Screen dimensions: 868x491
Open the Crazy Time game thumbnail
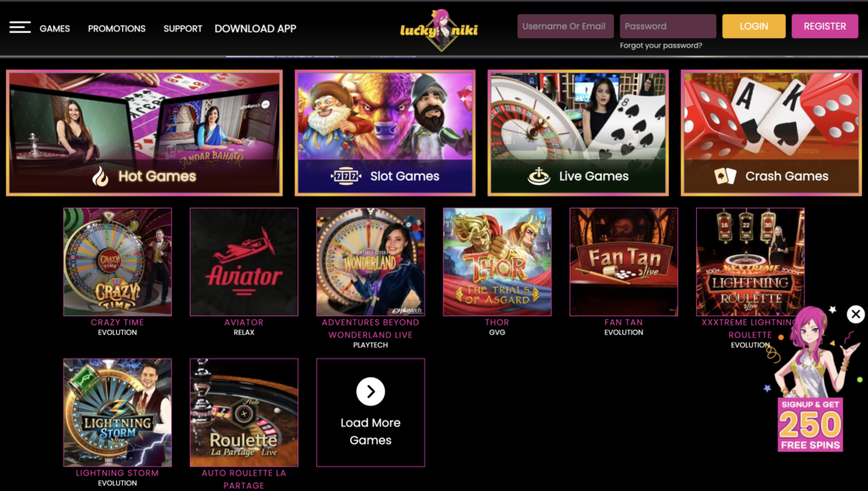coord(117,262)
